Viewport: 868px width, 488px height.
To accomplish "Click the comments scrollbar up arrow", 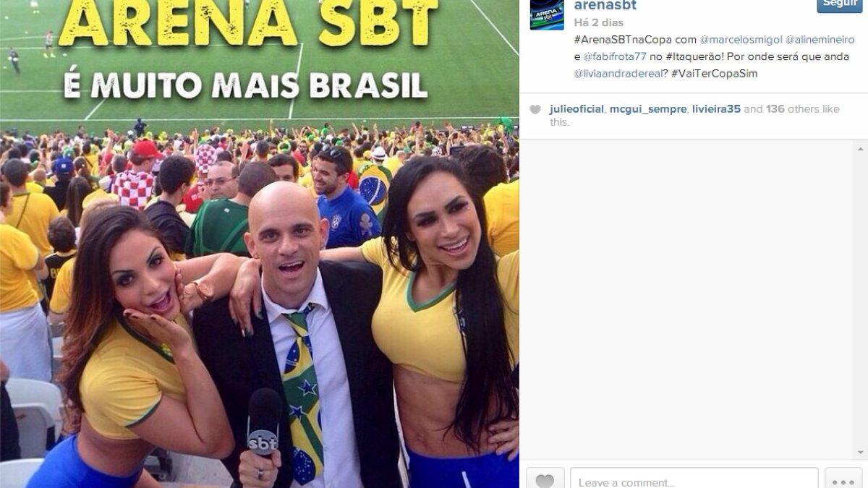I will [x=861, y=148].
